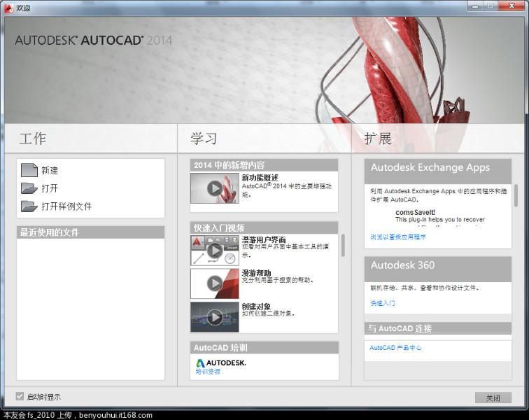
Task: Open the AutoCAD 产品中心 link
Action: click(395, 348)
